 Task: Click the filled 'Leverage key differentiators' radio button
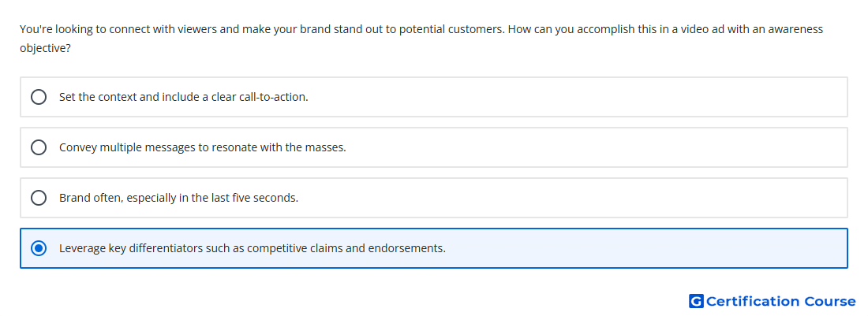tap(39, 248)
